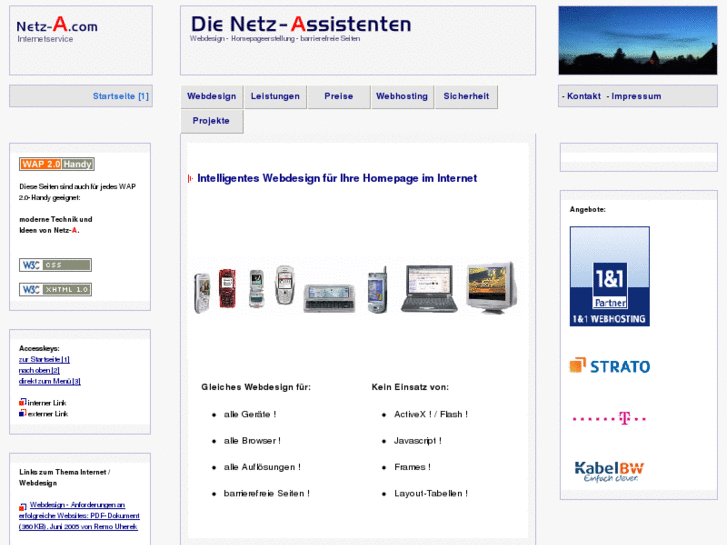
Task: Click the Startseite [1] link
Action: [x=121, y=96]
